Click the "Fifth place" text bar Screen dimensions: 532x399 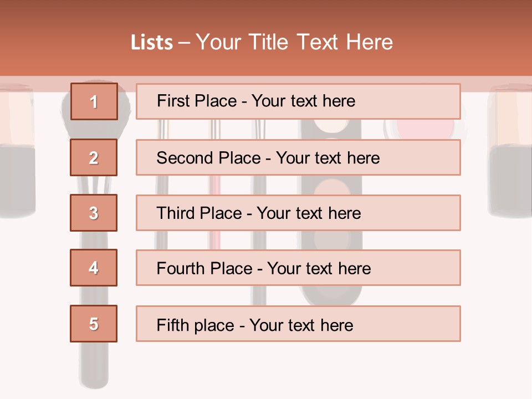coord(298,324)
